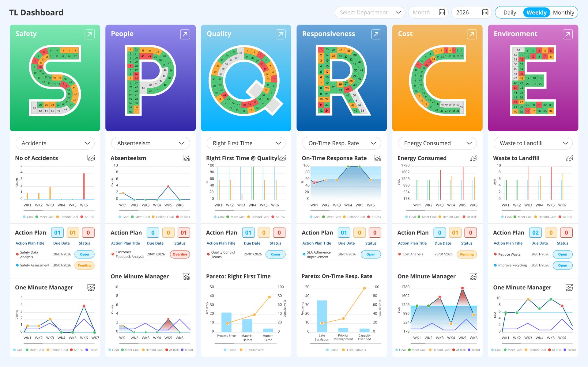Switch to Monthly view
Image resolution: width=588 pixels, height=367 pixels.
click(x=563, y=12)
